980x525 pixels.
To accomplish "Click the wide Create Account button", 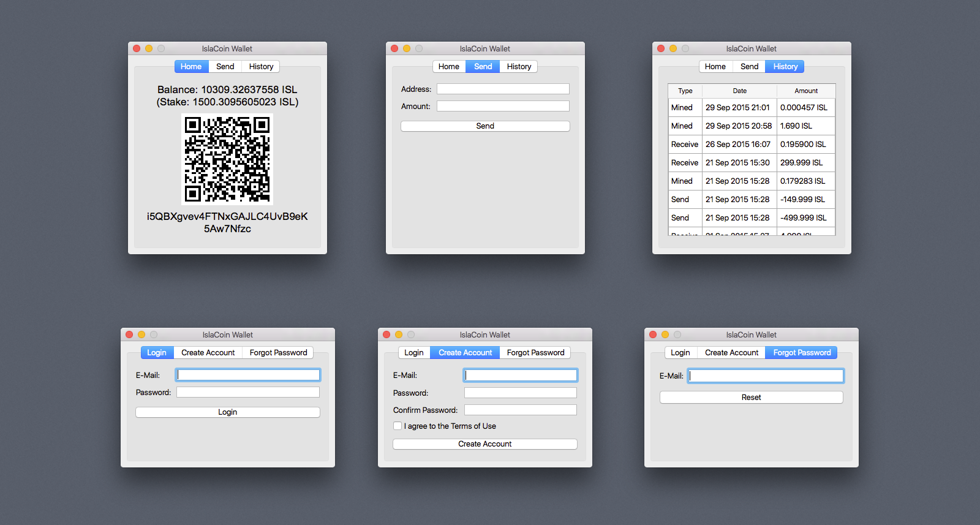I will (x=485, y=444).
